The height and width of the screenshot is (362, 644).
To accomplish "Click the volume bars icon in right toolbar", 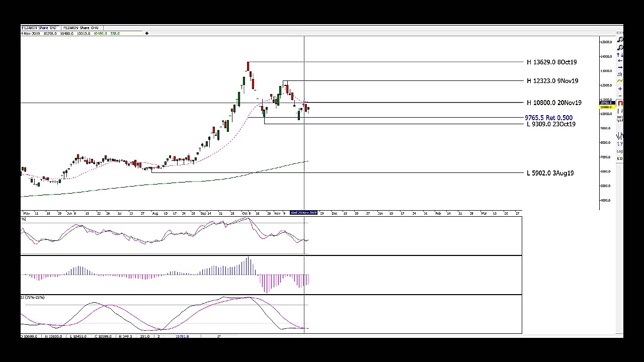I will coord(620,136).
